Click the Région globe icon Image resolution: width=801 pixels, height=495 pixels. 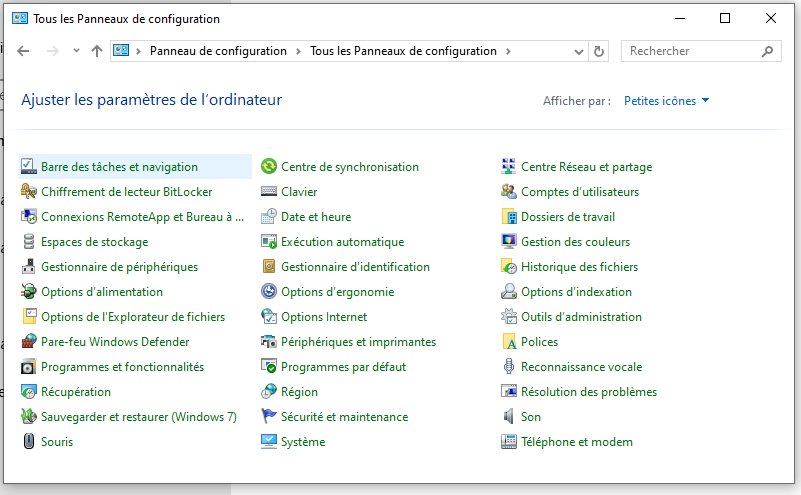click(x=269, y=392)
